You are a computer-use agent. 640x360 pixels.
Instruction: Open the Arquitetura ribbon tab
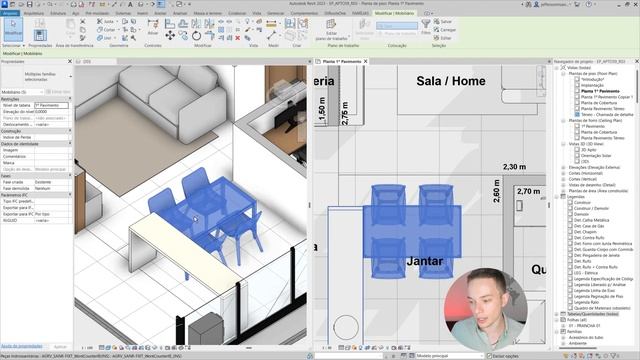pos(33,13)
